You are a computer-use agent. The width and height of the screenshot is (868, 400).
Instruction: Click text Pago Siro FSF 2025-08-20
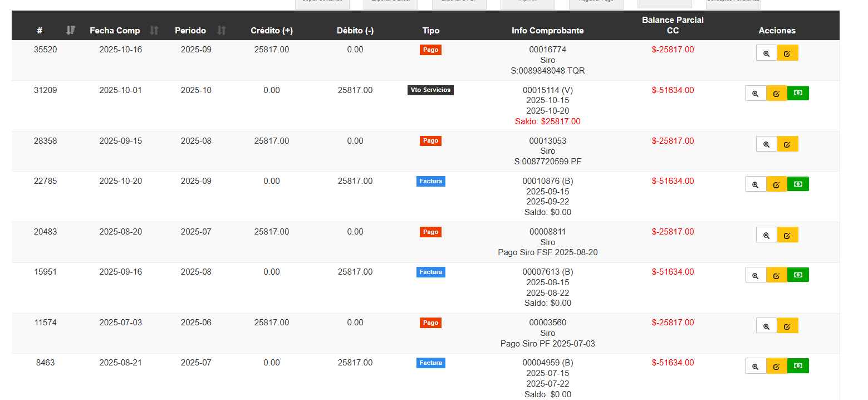(x=548, y=252)
